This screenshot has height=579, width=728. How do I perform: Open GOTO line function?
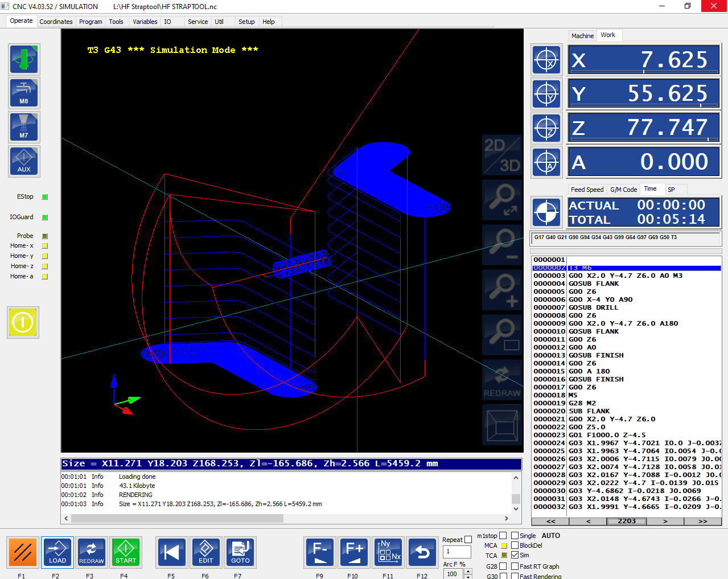pos(240,552)
